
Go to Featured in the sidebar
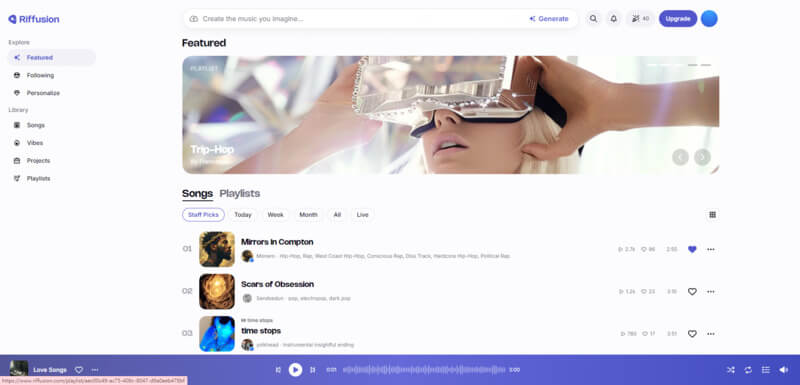click(x=52, y=58)
